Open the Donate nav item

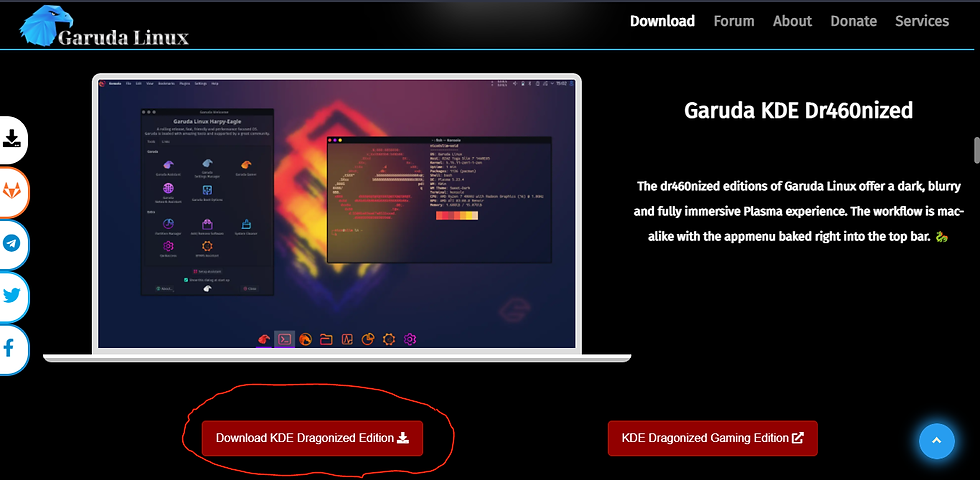click(x=853, y=21)
